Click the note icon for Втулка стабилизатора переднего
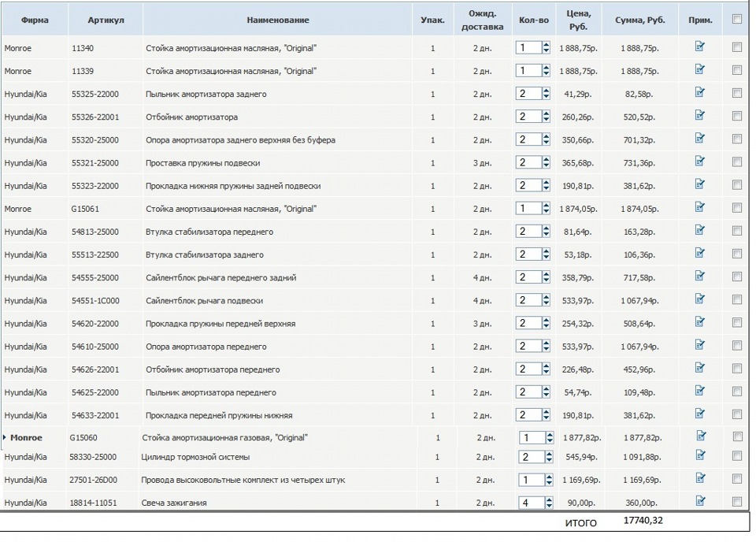The image size is (756, 542). (700, 231)
